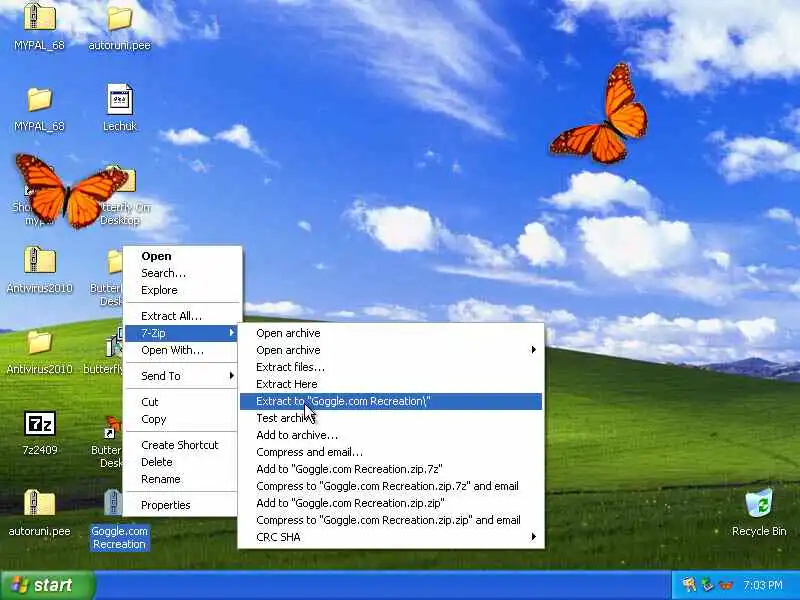Expand the Send To submenu
The image size is (800, 600).
(182, 376)
